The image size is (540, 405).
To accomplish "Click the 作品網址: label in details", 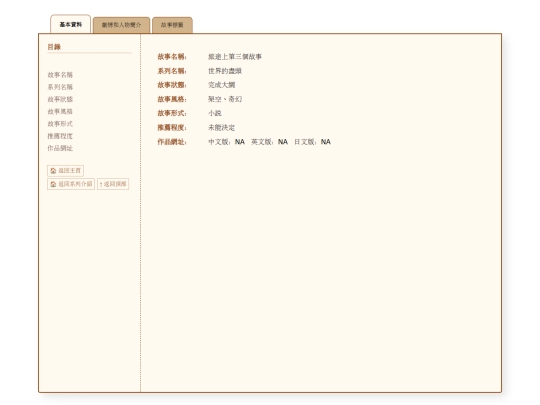I will point(172,142).
